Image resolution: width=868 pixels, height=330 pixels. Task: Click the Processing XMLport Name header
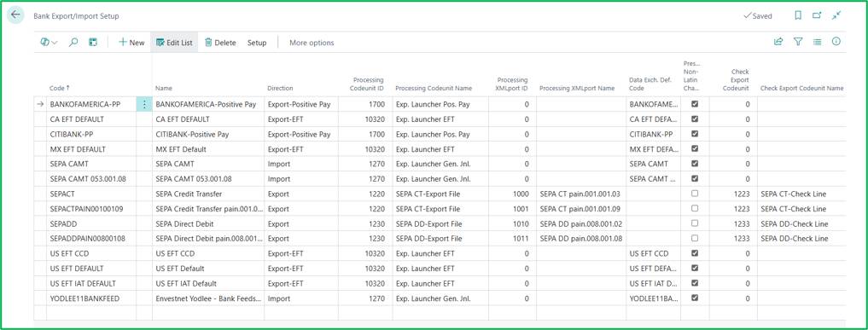point(577,88)
